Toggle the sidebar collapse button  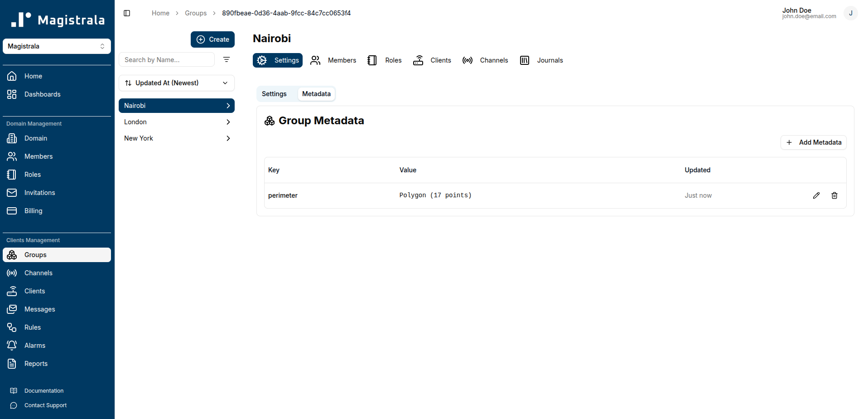click(x=127, y=13)
